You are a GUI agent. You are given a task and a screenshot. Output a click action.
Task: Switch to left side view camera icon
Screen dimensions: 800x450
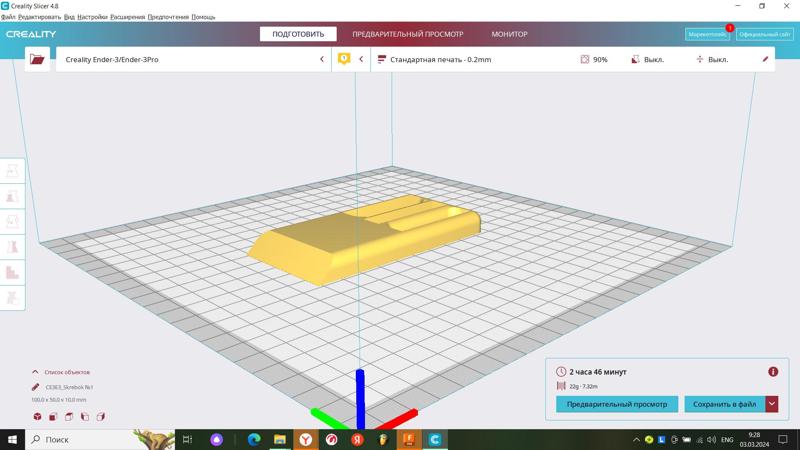tap(85, 416)
